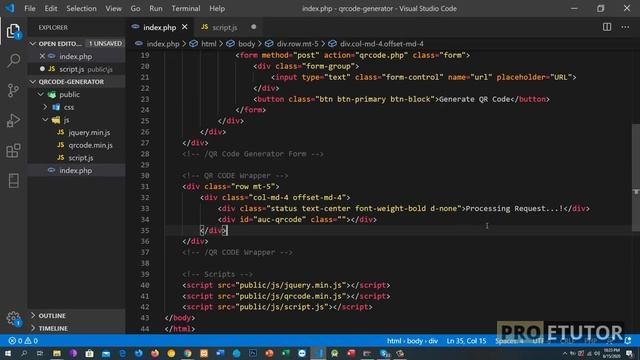Click the editor vertical scrollbar thumb
This screenshot has height=360, width=640.
pyautogui.click(x=636, y=178)
